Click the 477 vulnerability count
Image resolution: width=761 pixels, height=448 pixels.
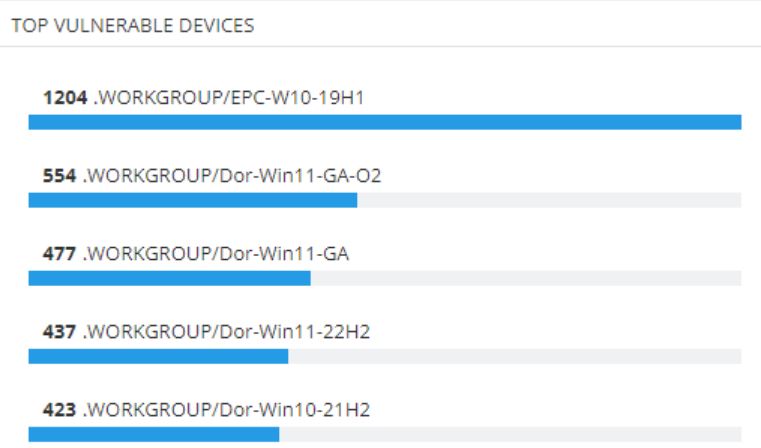coord(59,254)
